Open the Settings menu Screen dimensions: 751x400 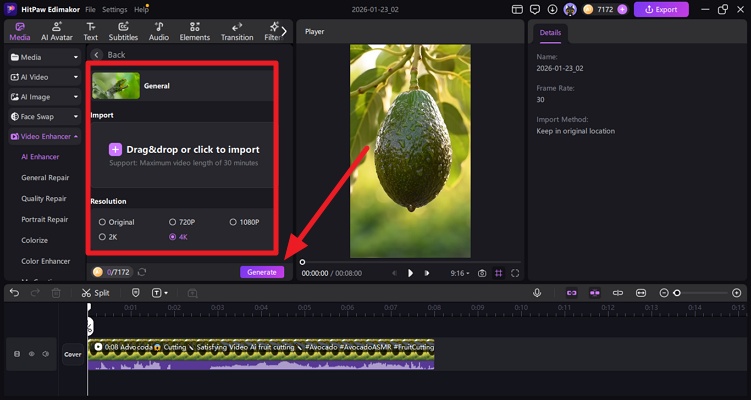coord(114,10)
